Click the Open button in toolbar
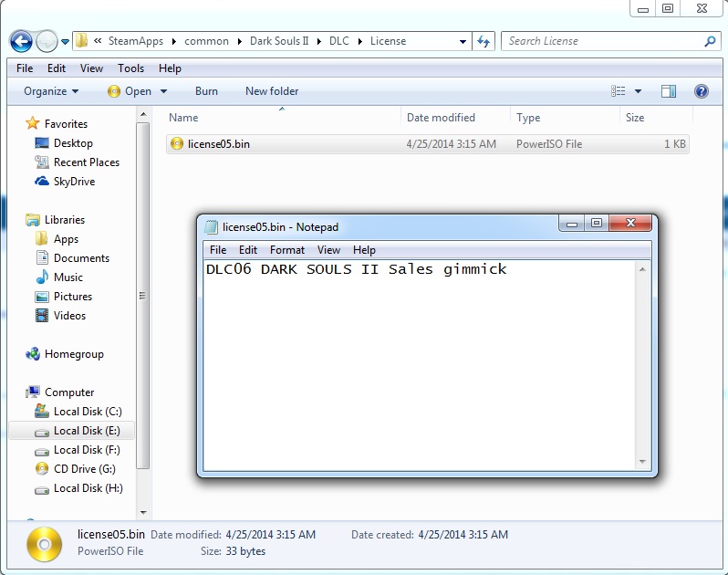This screenshot has width=728, height=575. point(130,91)
